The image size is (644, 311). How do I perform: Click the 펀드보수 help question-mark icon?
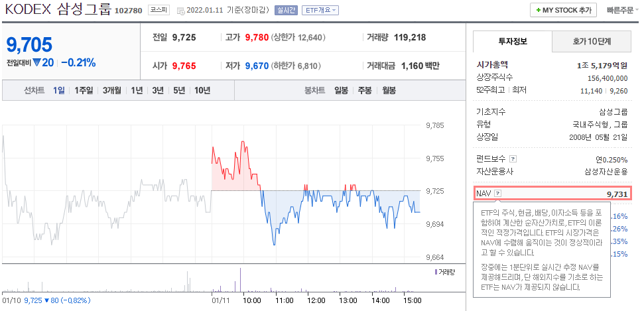[513, 159]
